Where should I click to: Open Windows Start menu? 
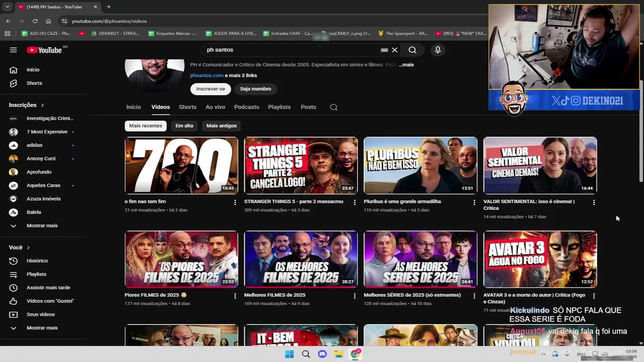point(289,354)
